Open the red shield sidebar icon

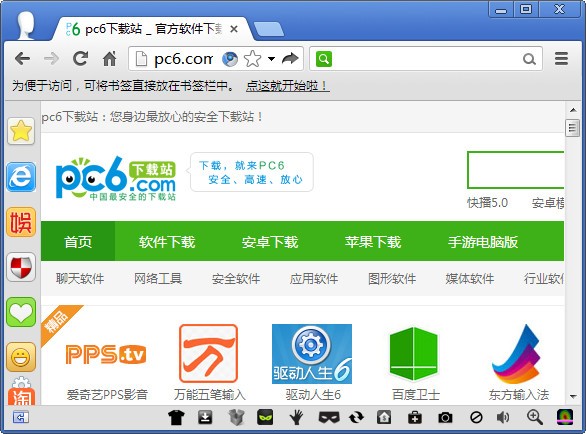(21, 267)
